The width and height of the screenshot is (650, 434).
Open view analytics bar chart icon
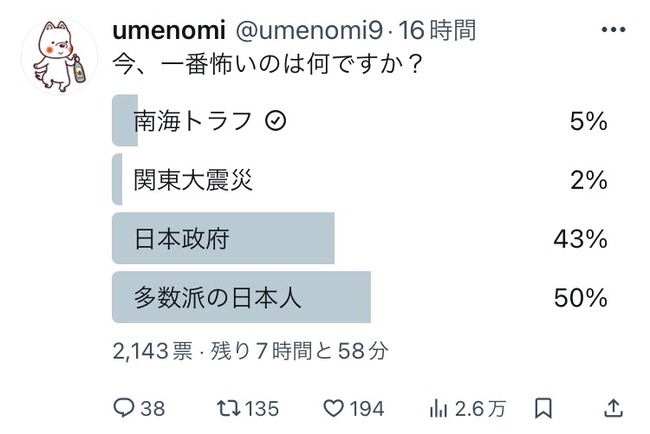[438, 408]
